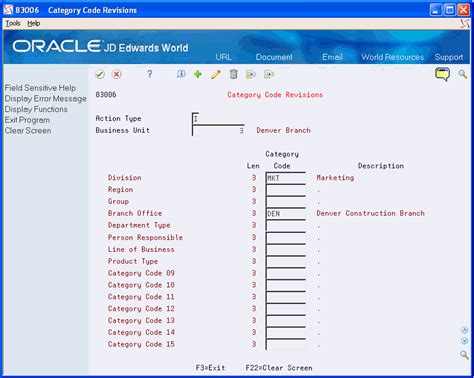Image resolution: width=474 pixels, height=378 pixels.
Task: Click the Denver Construction Branch description
Action: click(370, 213)
